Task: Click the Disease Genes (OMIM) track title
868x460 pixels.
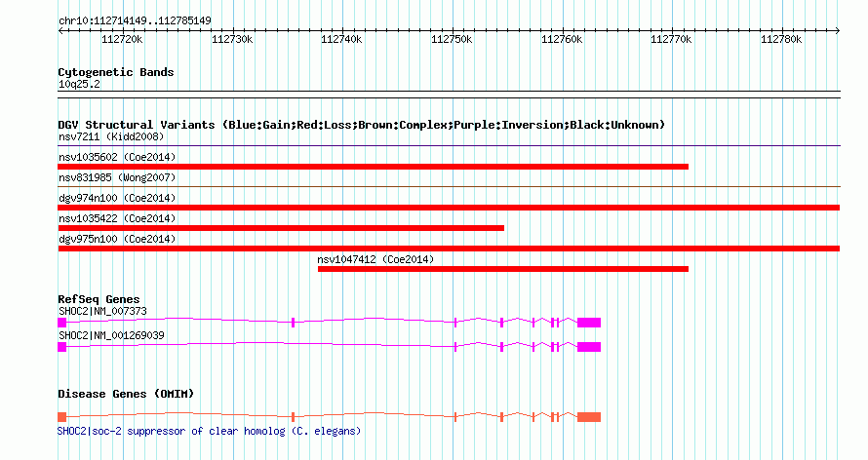Action: coord(126,394)
